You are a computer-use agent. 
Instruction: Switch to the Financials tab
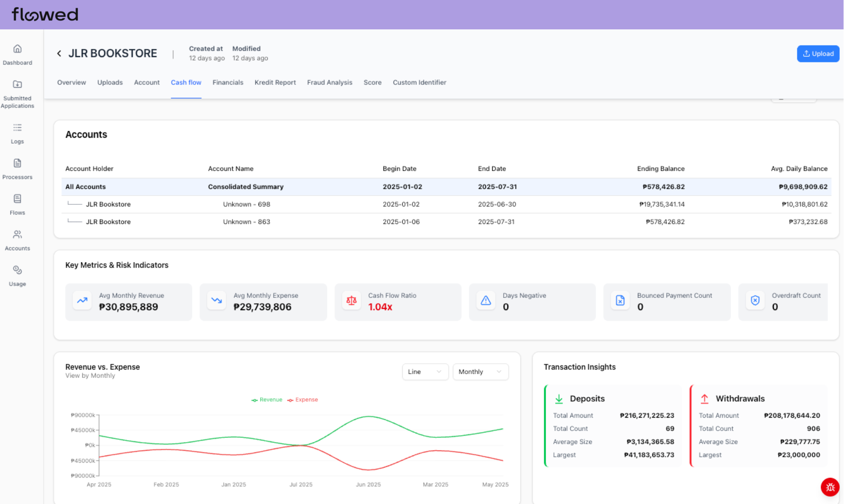click(228, 83)
